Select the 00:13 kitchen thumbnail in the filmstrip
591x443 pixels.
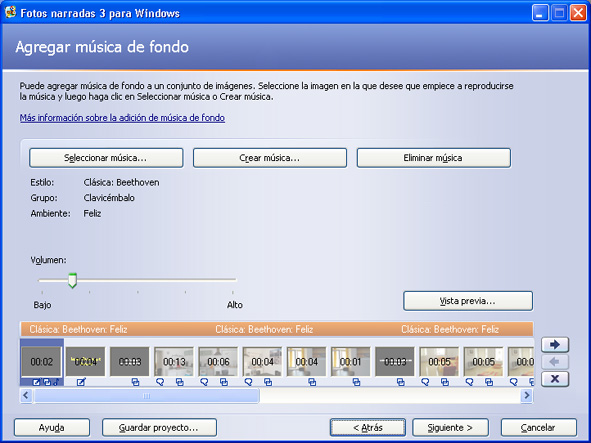point(174,361)
